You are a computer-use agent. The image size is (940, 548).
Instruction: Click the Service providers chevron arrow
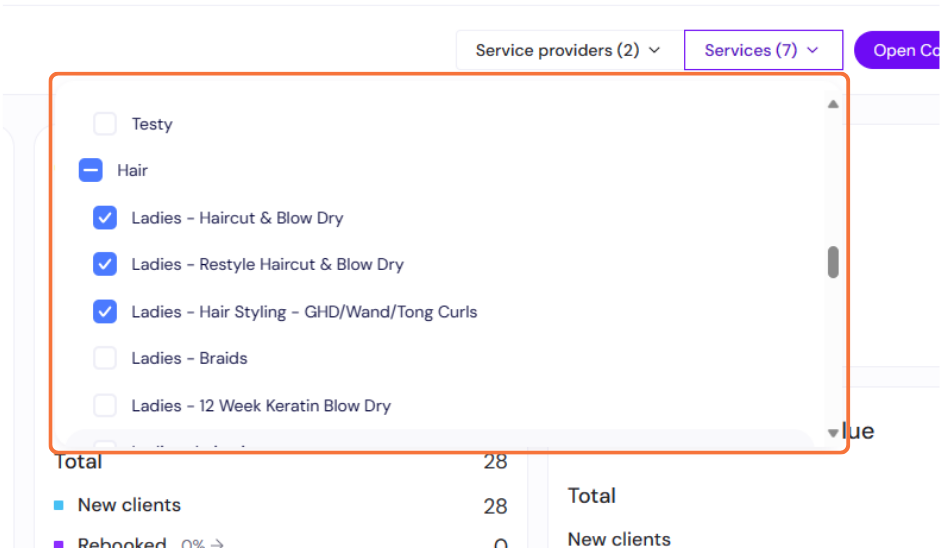coord(655,50)
